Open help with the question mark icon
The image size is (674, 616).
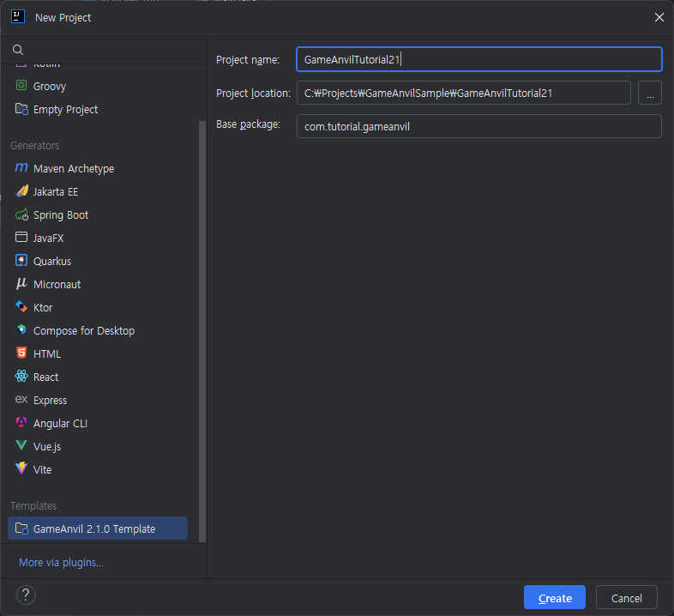pyautogui.click(x=26, y=595)
